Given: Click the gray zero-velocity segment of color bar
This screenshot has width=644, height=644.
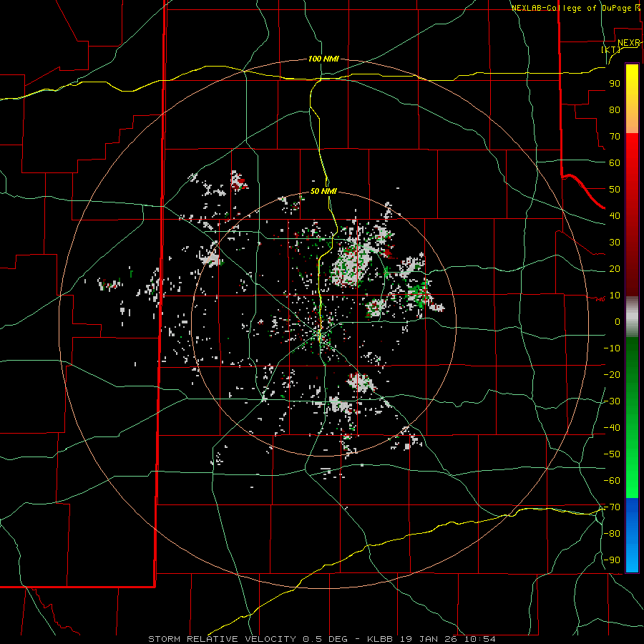Looking at the screenshot, I should click(632, 317).
